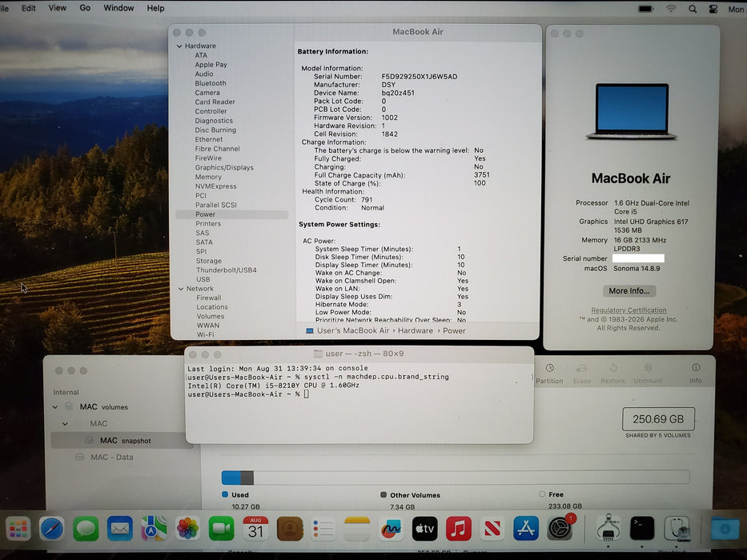Open Control Center in the menu bar
Viewport: 747px width, 560px height.
pyautogui.click(x=713, y=9)
